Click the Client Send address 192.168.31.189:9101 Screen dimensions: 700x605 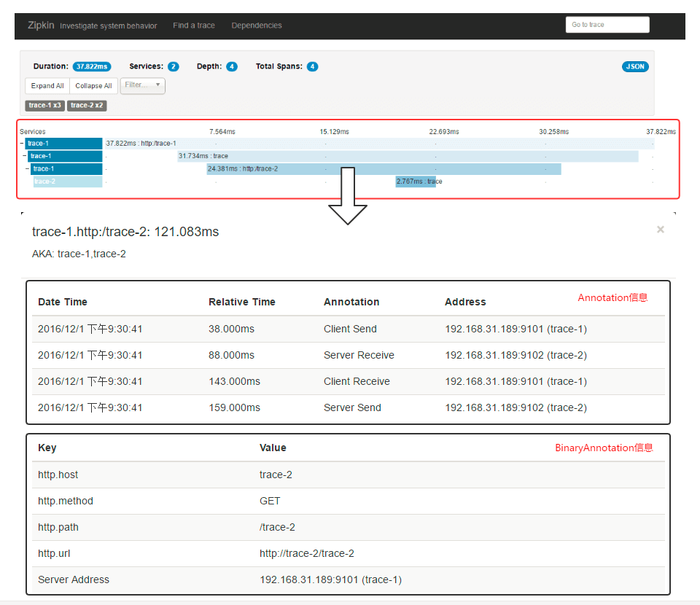pos(516,329)
